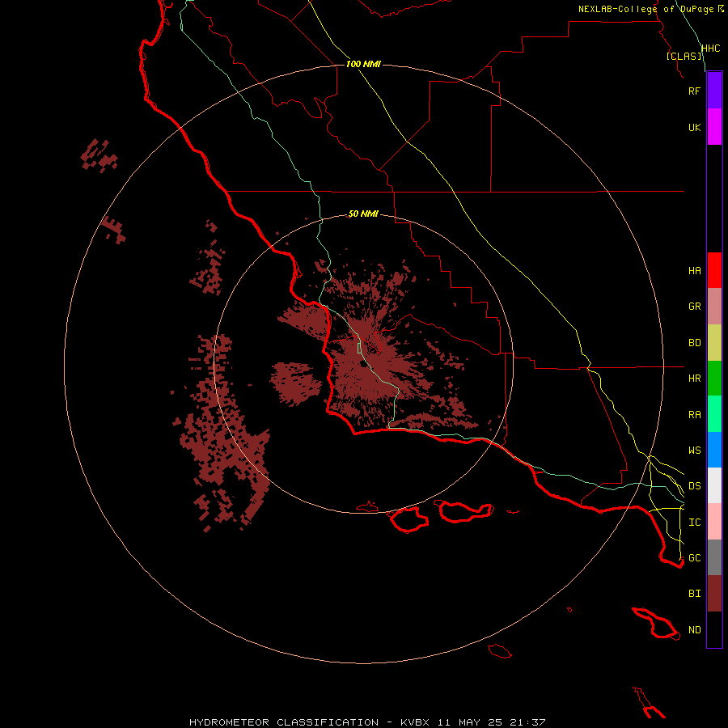Click the WS blue legend swatch
Image resolution: width=728 pixels, height=728 pixels.
click(714, 450)
